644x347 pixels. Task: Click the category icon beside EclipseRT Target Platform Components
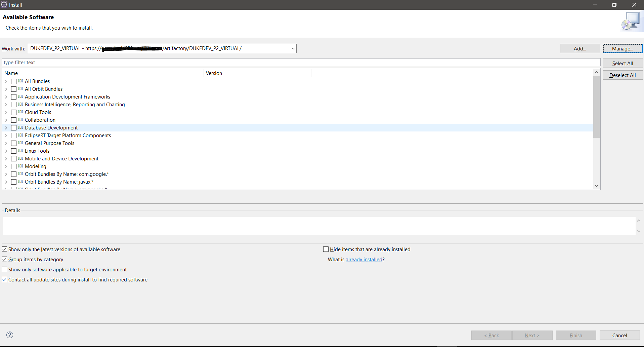pyautogui.click(x=20, y=135)
